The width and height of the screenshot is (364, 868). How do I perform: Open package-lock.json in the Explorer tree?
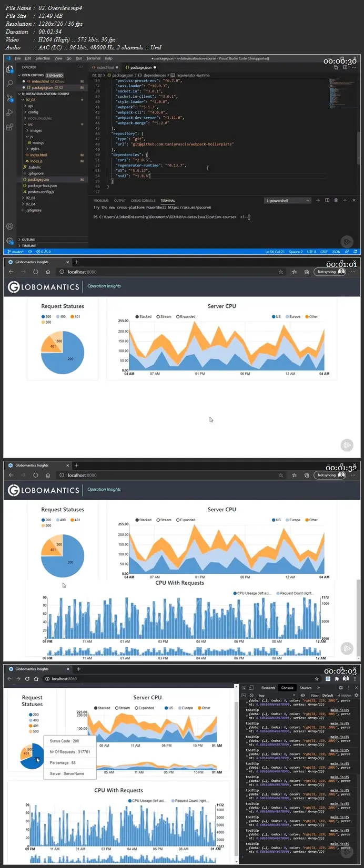(x=43, y=185)
